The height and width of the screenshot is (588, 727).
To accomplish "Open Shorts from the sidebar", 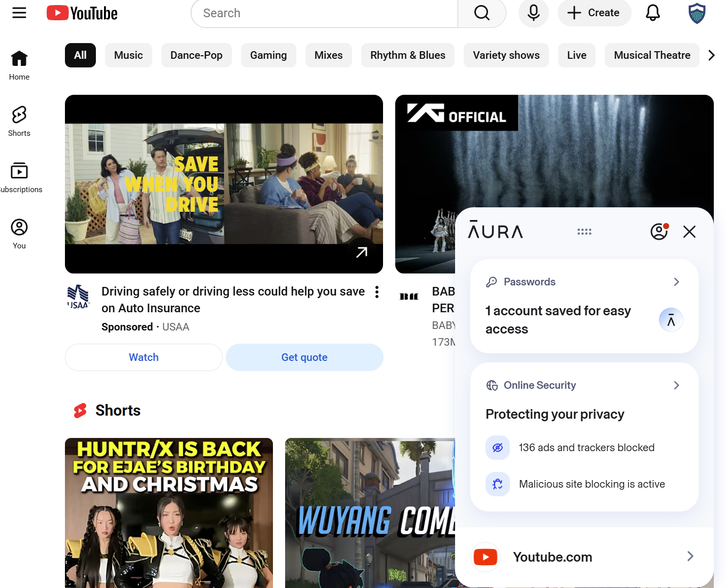I will pyautogui.click(x=19, y=121).
